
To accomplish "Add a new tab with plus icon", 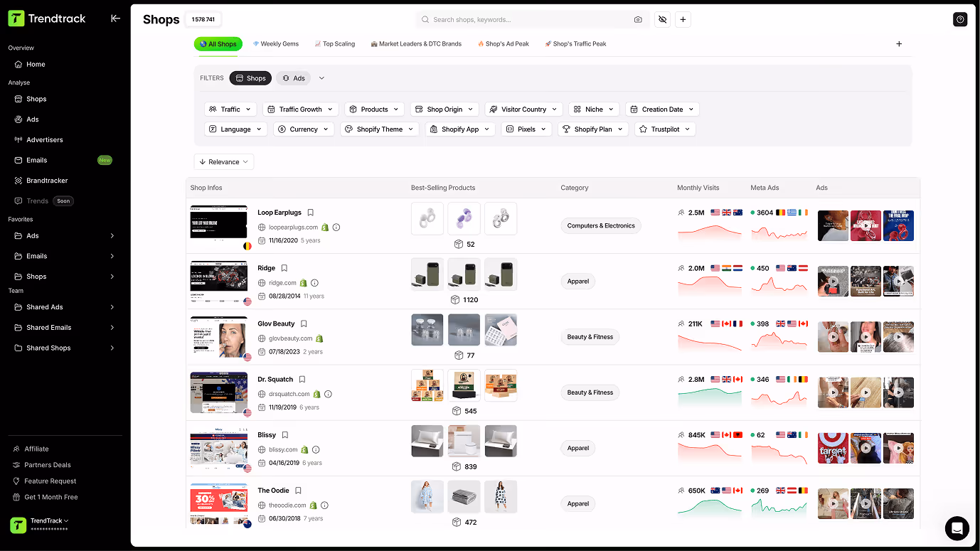I will click(x=899, y=44).
